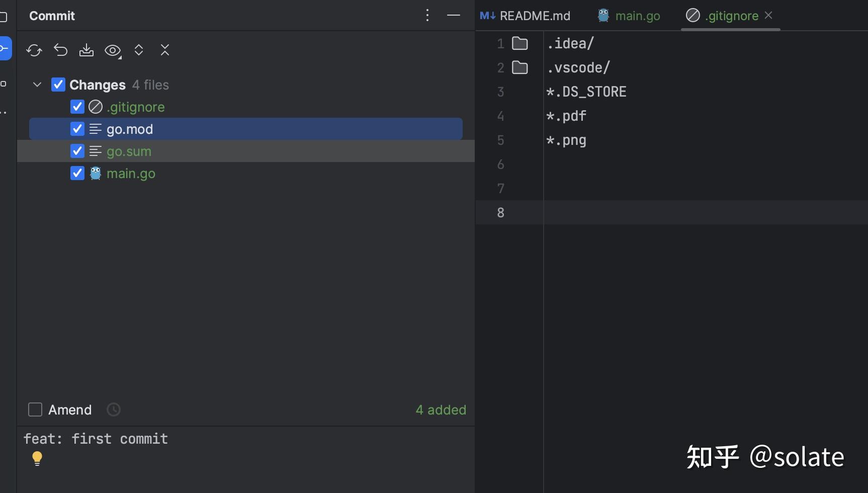Screen dimensions: 868x493
Task: Click the commit message text field
Action: tap(246, 459)
